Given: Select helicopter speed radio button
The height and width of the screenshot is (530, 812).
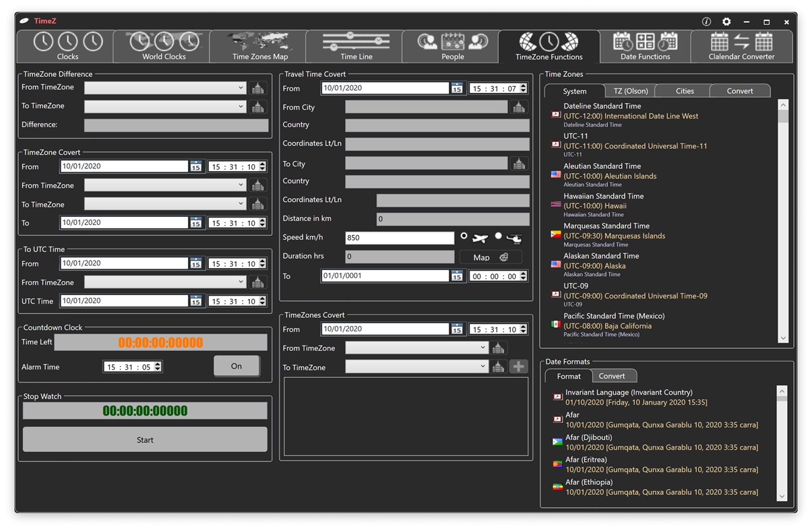Looking at the screenshot, I should (x=499, y=236).
